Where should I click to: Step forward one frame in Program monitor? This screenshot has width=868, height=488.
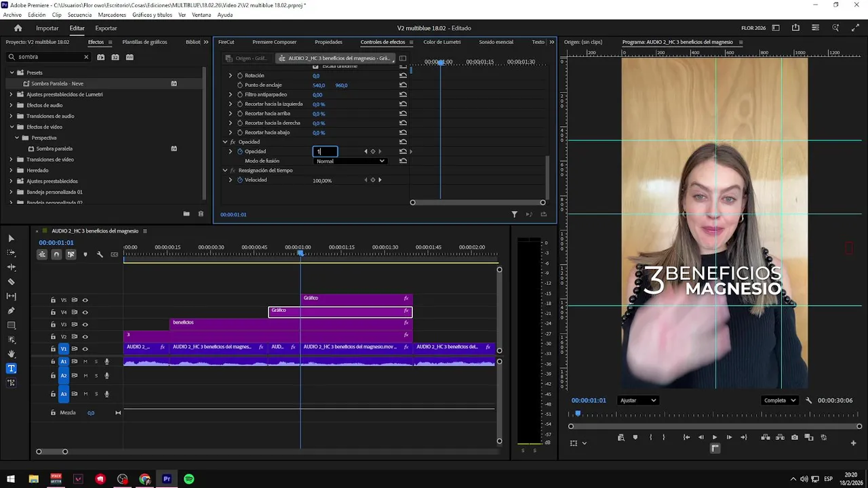pos(729,437)
